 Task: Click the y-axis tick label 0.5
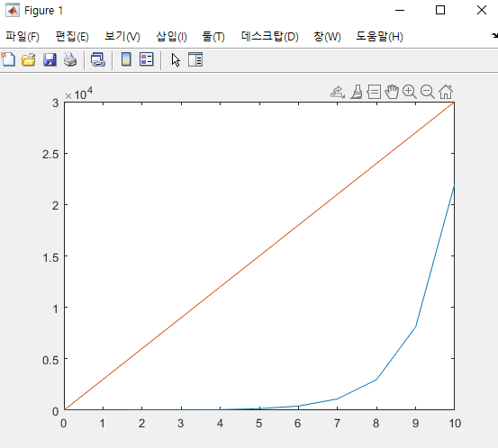coord(50,360)
